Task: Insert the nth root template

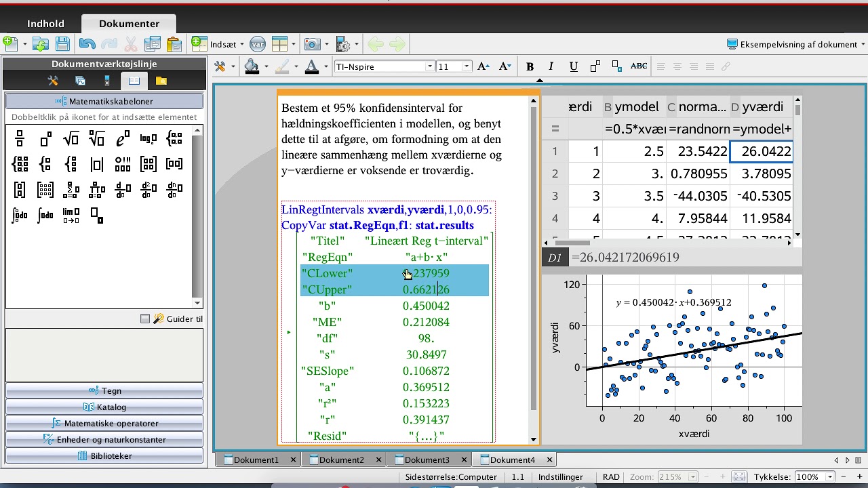Action: pos(97,139)
